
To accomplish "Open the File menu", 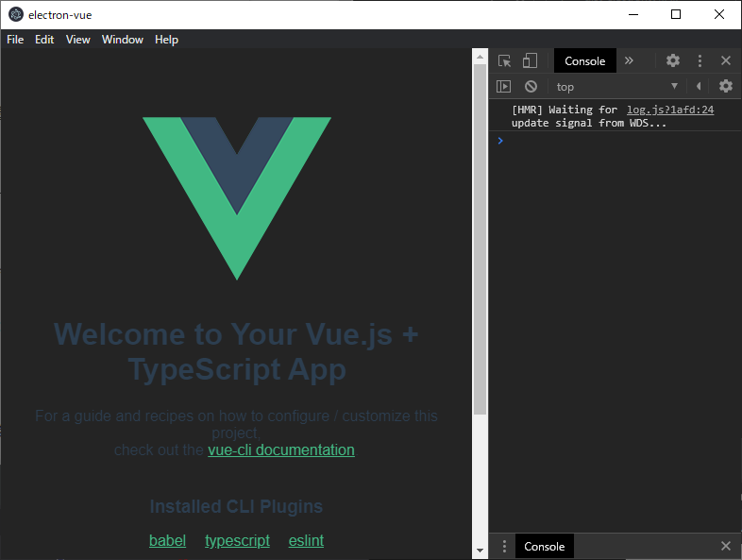I will tap(15, 40).
